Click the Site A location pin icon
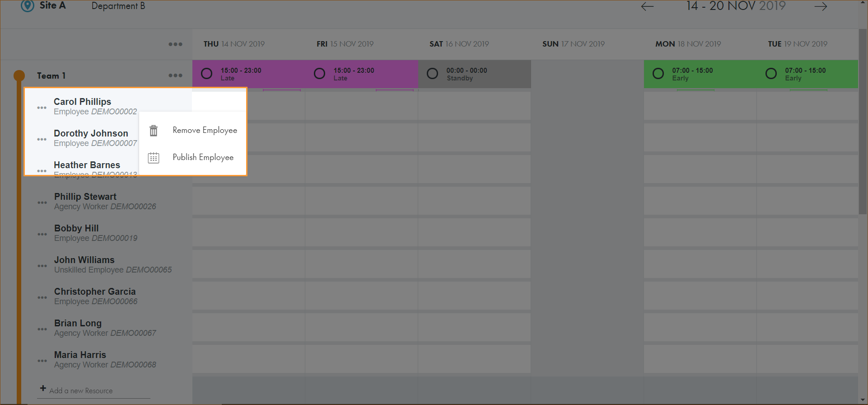 coord(28,5)
